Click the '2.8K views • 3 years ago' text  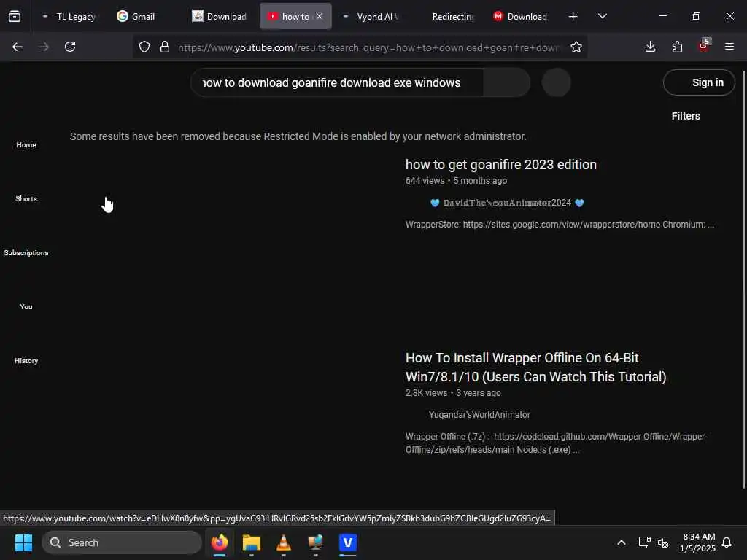coord(453,393)
